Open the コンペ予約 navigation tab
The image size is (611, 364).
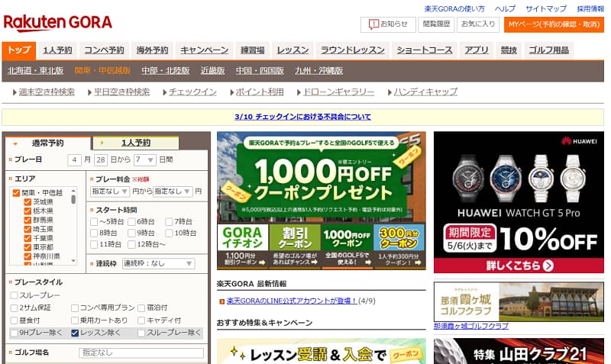click(x=104, y=50)
